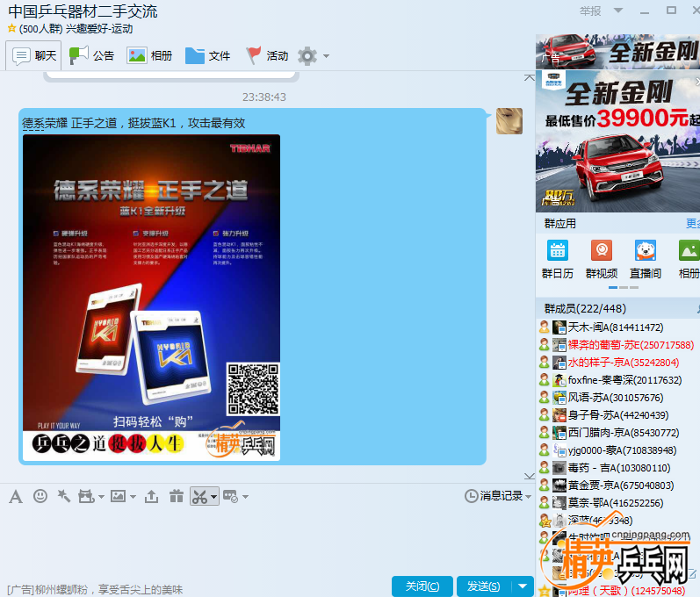Expand the 消息记录 dropdown arrow
This screenshot has width=700, height=597.
[x=528, y=497]
